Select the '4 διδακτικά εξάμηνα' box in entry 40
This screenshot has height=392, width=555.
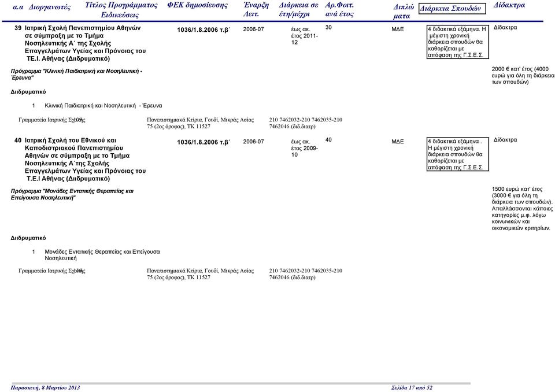point(458,154)
